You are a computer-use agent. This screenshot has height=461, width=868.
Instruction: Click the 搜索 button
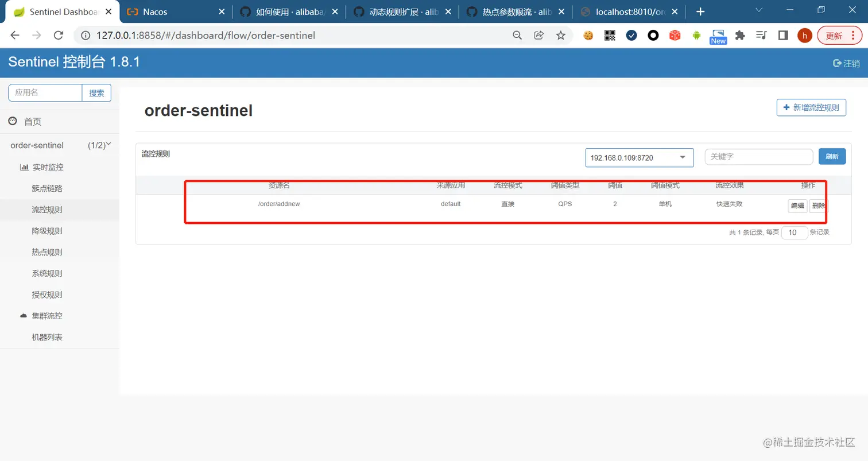(96, 92)
